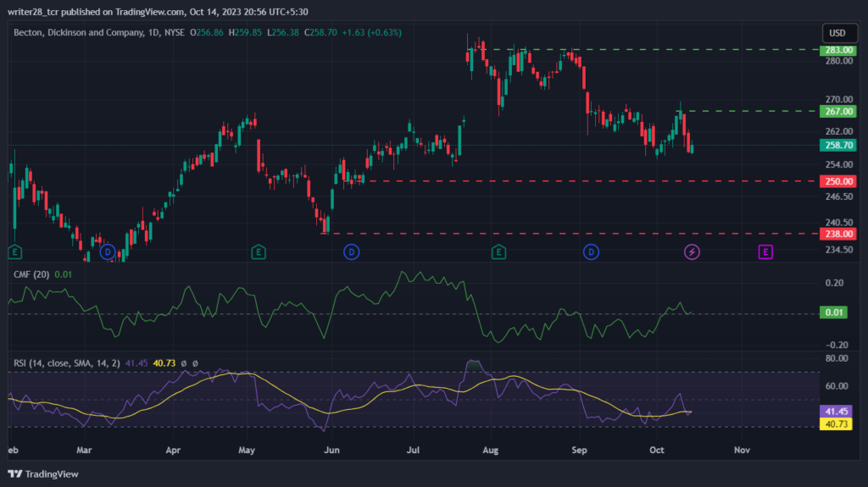Click the Nov label on time axis
868x487 pixels.
click(x=742, y=450)
